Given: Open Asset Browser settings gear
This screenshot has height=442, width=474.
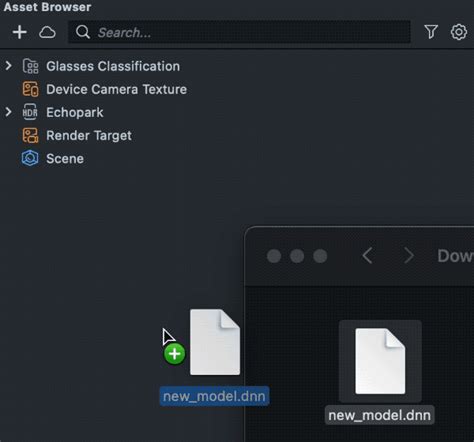Looking at the screenshot, I should tap(459, 32).
